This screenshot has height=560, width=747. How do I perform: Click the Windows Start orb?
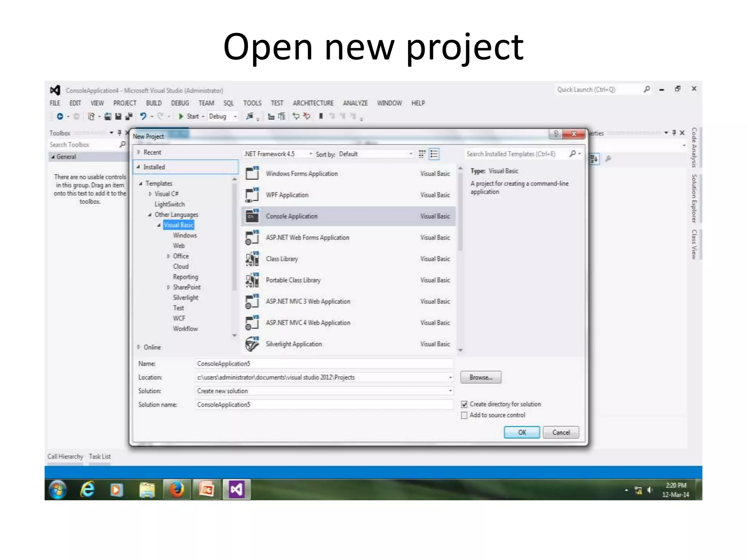58,490
